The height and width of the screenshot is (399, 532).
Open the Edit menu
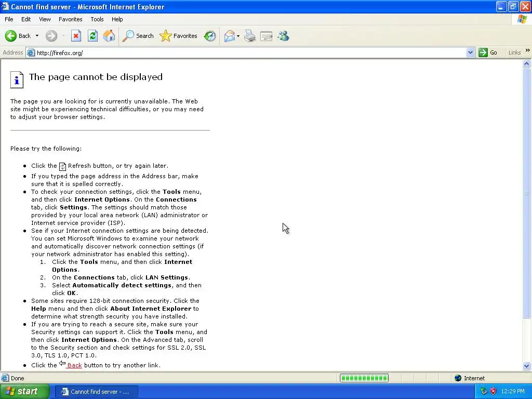coord(26,19)
